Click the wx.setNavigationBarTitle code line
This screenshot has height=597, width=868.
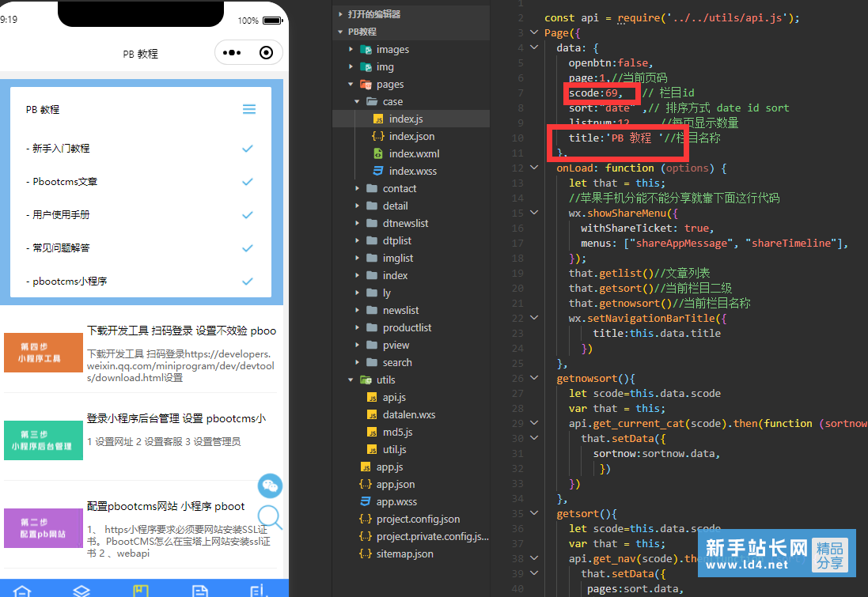click(647, 318)
